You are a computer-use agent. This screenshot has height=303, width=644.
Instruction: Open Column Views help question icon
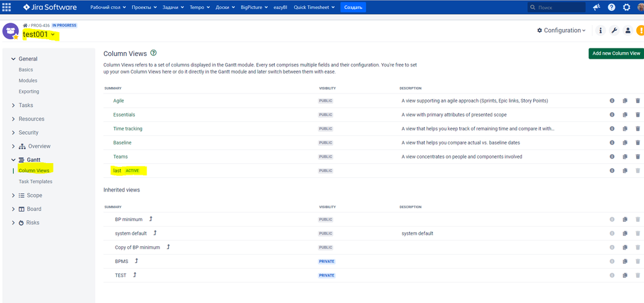154,53
